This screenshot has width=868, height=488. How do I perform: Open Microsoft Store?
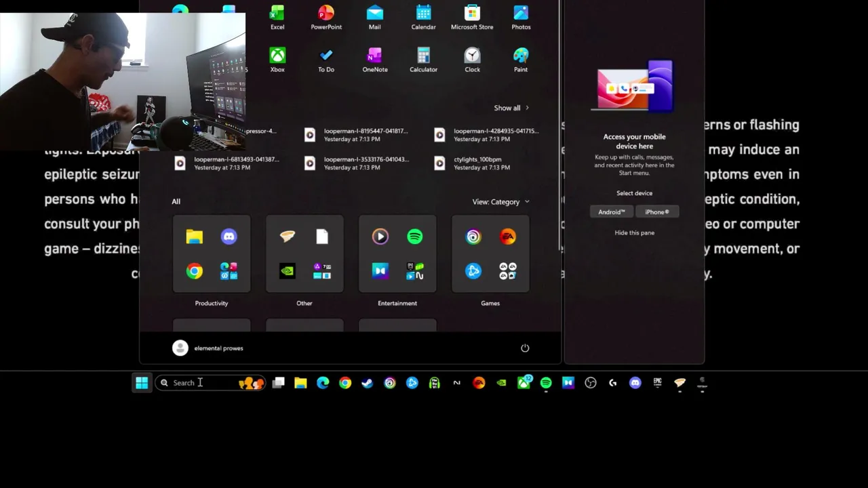472,18
